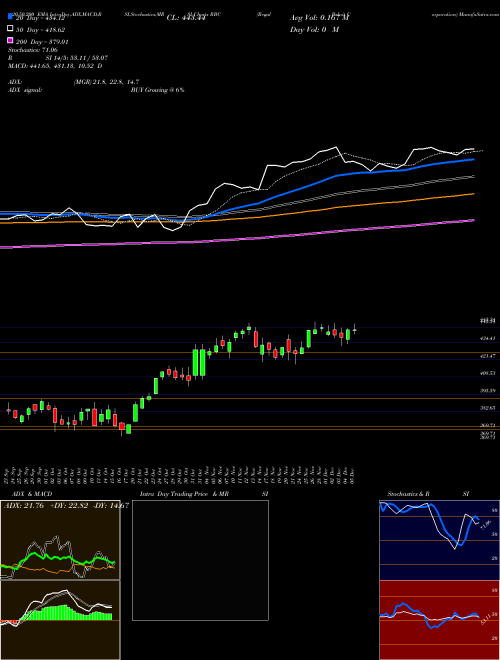Click the 406.53 price level label
500x660 pixels.
(487, 373)
